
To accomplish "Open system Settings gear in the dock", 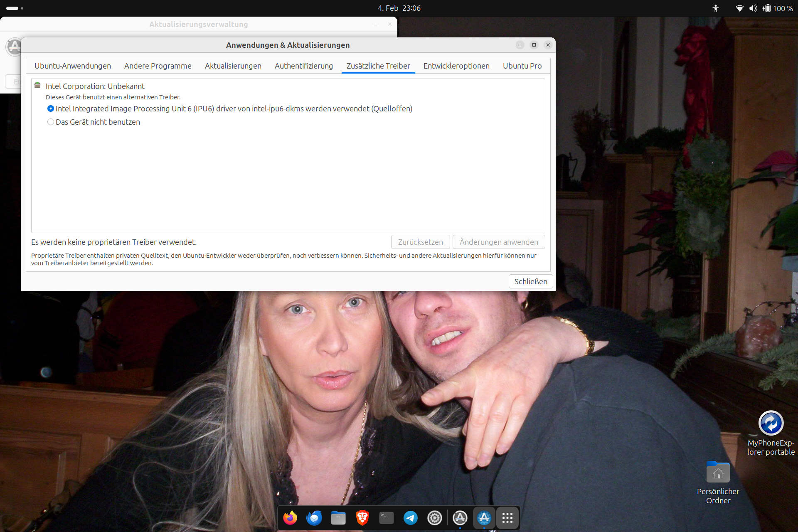I will 435,518.
